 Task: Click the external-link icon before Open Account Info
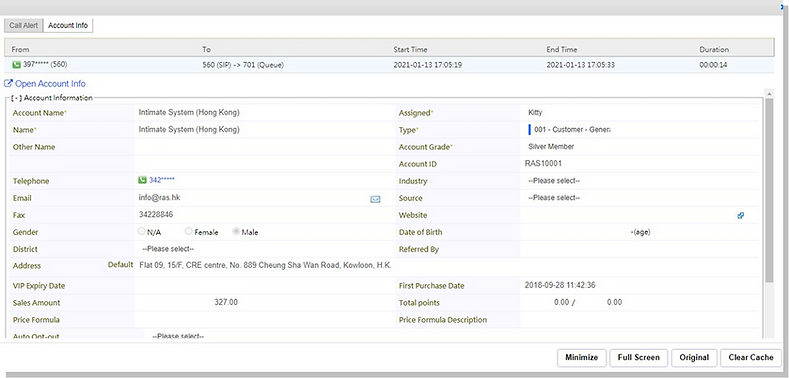click(x=8, y=84)
